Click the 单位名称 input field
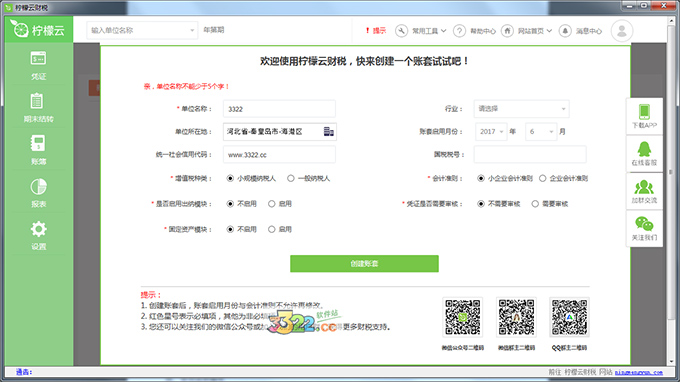This screenshot has width=680, height=382. coord(279,109)
